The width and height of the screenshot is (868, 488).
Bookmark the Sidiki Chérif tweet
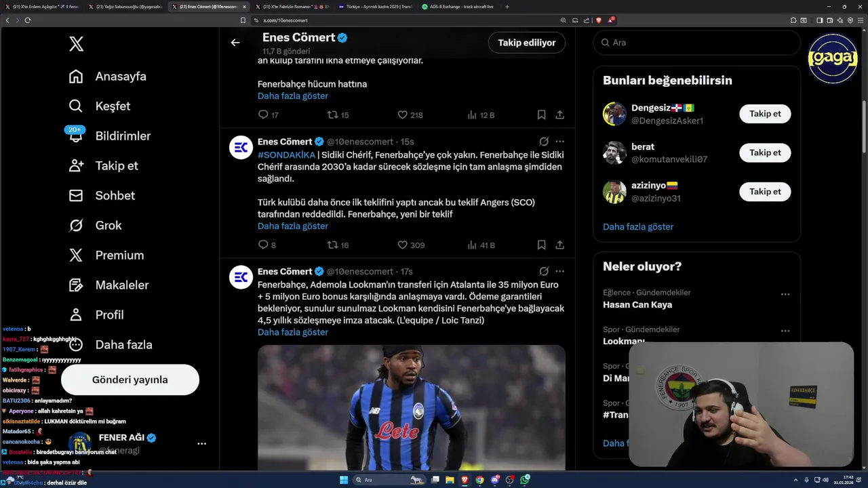point(541,245)
